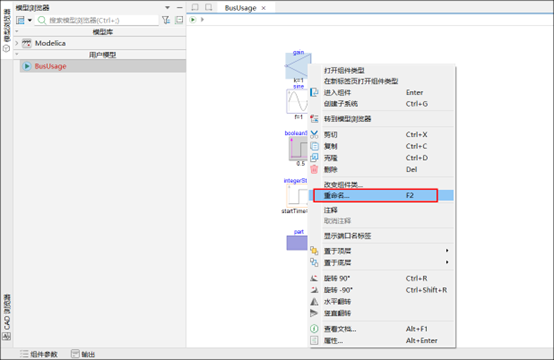Click the Bring to Front (置于顶层) icon
Image resolution: width=554 pixels, height=360 pixels.
(x=314, y=251)
